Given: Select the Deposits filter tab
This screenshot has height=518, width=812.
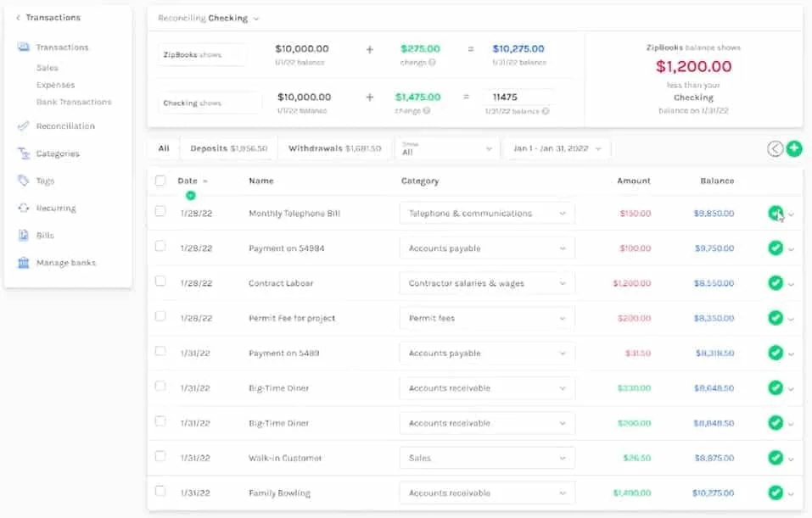Looking at the screenshot, I should (x=228, y=148).
